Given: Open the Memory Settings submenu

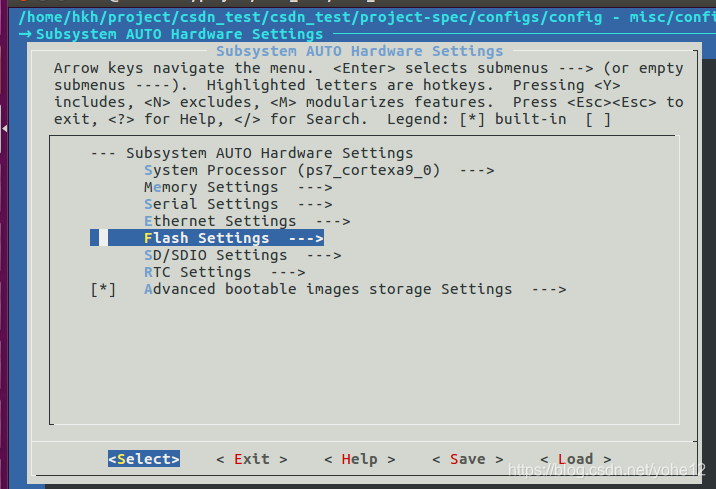Looking at the screenshot, I should (238, 187).
